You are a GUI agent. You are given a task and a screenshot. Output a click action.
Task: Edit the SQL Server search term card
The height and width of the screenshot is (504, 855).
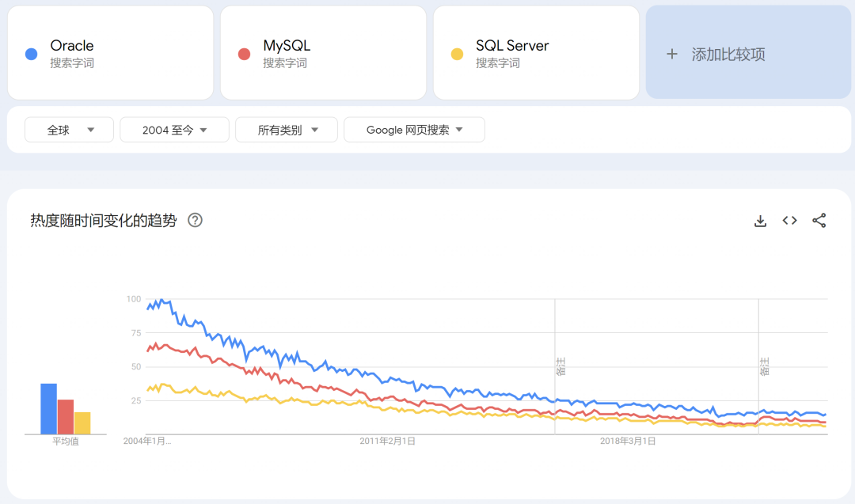[536, 53]
